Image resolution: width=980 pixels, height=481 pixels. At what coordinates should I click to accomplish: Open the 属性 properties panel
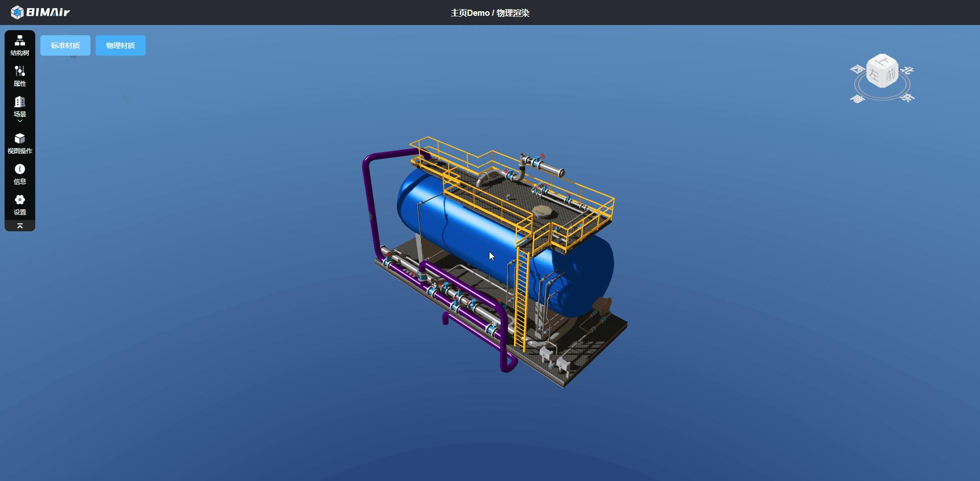tap(20, 76)
